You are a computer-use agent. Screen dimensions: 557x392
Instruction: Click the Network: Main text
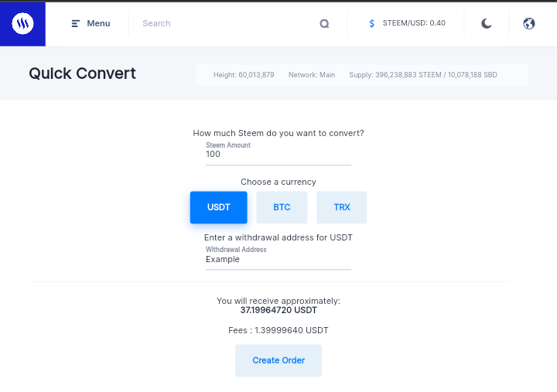(x=312, y=75)
